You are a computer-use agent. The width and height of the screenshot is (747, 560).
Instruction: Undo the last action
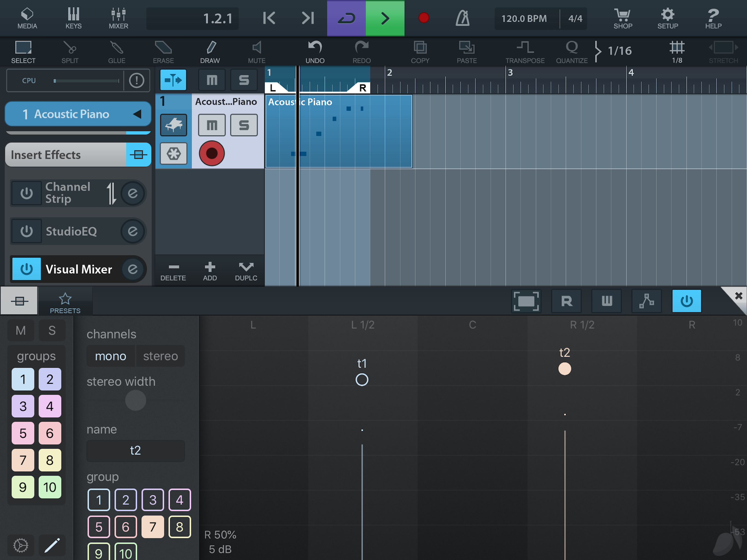pyautogui.click(x=315, y=52)
